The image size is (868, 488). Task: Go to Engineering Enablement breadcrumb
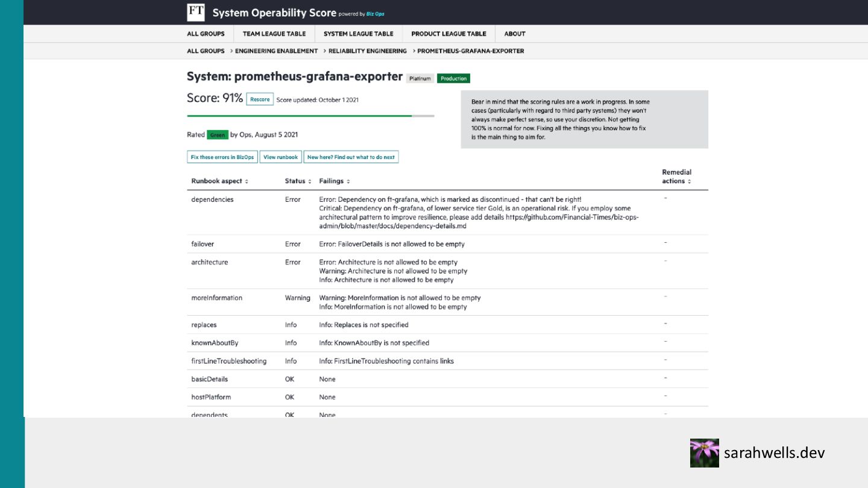coord(276,51)
